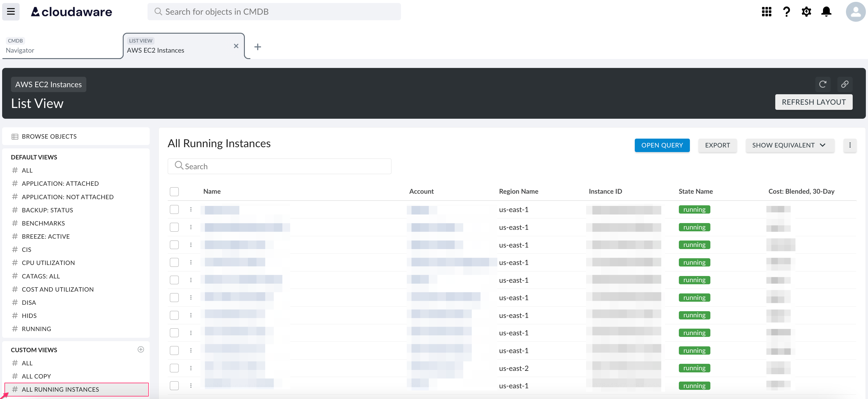Select the ALL view under Default Views
Screen dimensions: 868x399
click(27, 170)
